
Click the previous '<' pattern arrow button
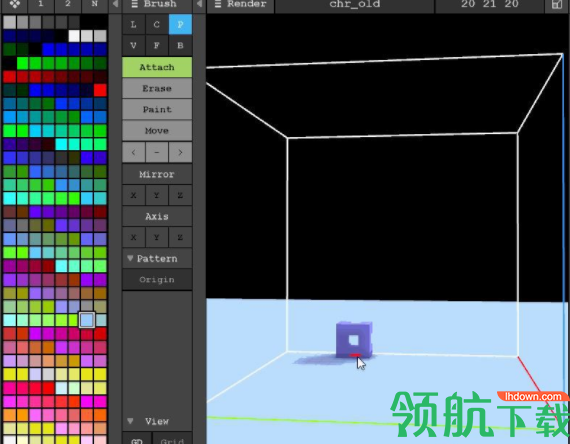tap(133, 152)
